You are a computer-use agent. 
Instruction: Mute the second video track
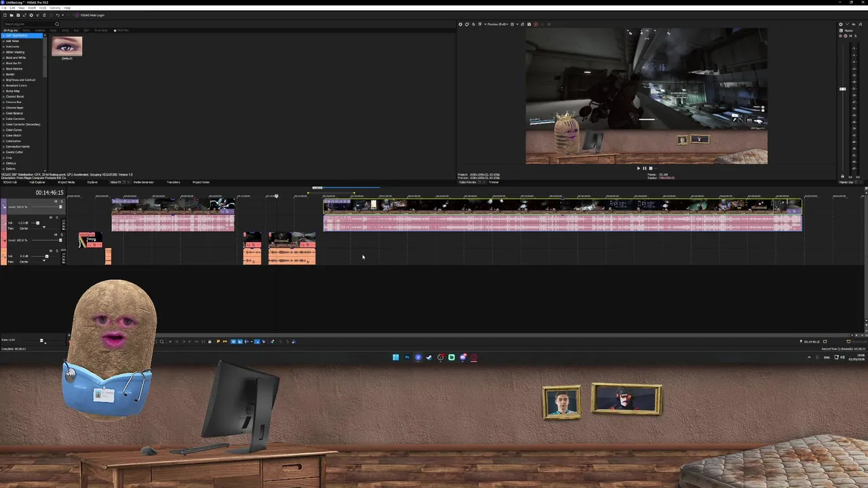(x=56, y=235)
